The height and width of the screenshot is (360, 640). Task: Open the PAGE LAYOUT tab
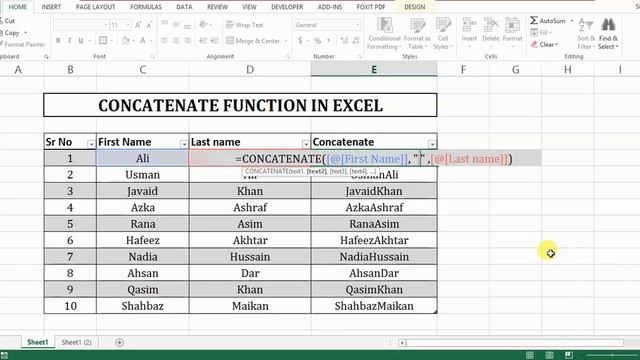[95, 7]
